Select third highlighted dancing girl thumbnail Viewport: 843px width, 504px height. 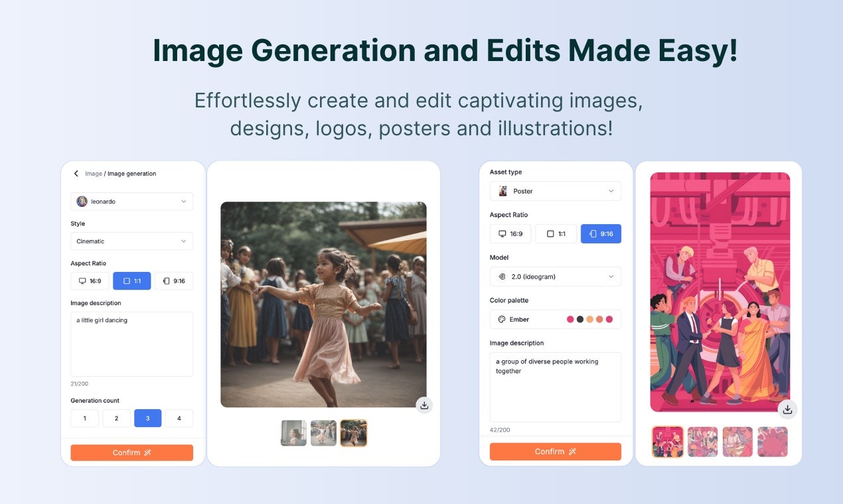tap(354, 433)
